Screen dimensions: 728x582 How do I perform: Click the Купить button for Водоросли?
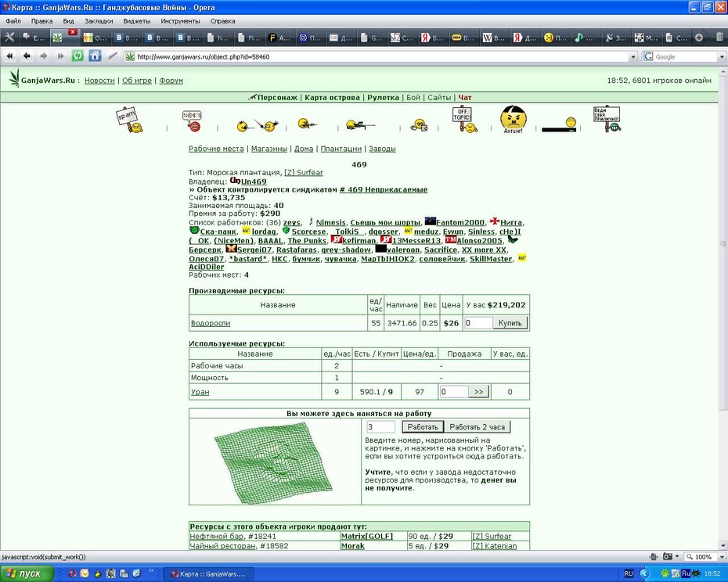pyautogui.click(x=510, y=323)
